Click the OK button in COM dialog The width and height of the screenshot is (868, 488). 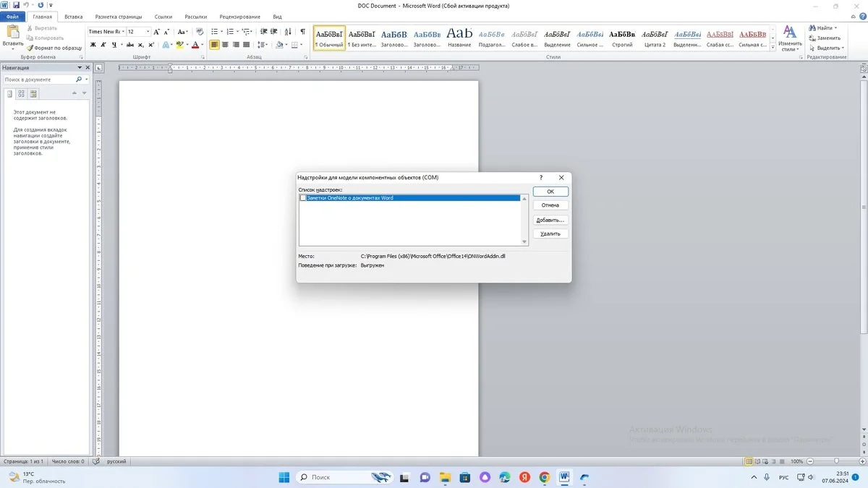(x=550, y=192)
